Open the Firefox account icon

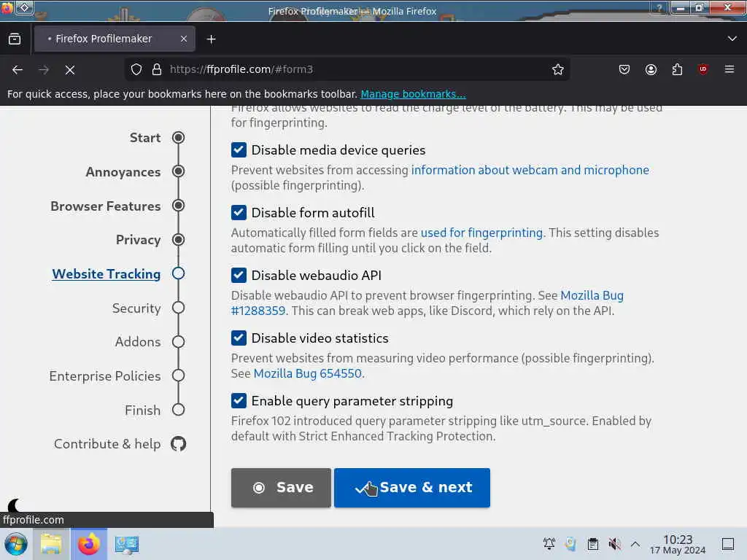pyautogui.click(x=651, y=69)
